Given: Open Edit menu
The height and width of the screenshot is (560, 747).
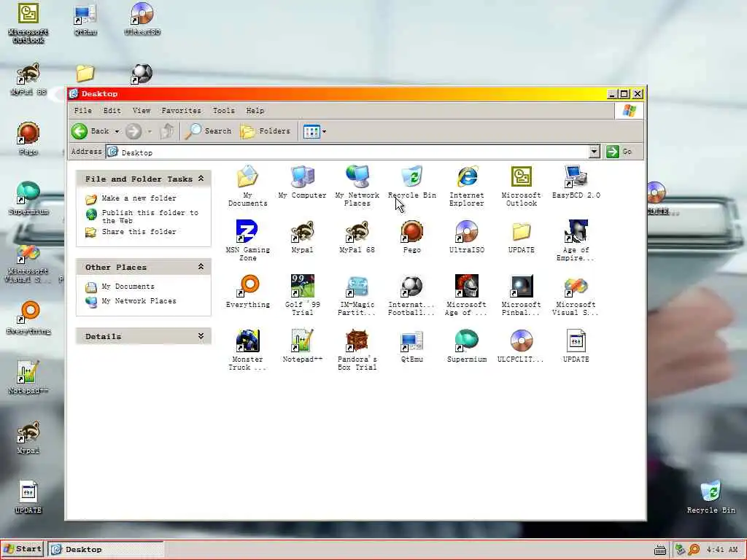Looking at the screenshot, I should pos(112,111).
